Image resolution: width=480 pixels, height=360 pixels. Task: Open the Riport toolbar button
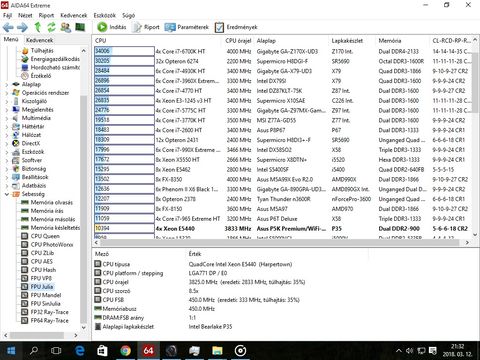(x=146, y=27)
